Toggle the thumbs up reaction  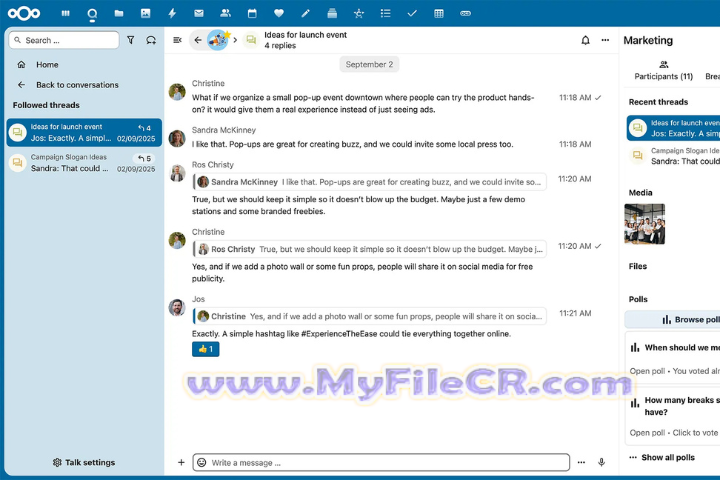[x=205, y=349]
